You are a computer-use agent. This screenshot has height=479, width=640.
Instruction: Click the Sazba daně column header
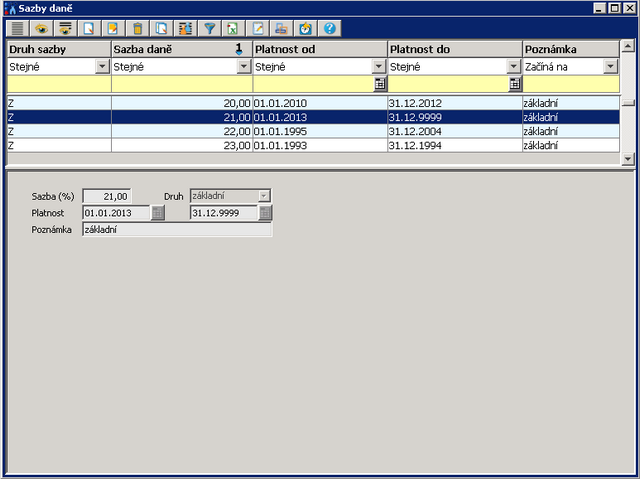170,49
